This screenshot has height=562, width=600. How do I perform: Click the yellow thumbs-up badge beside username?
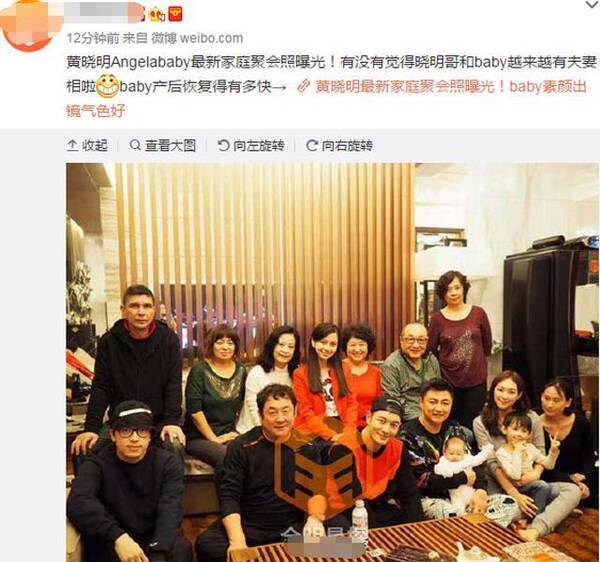[x=157, y=14]
